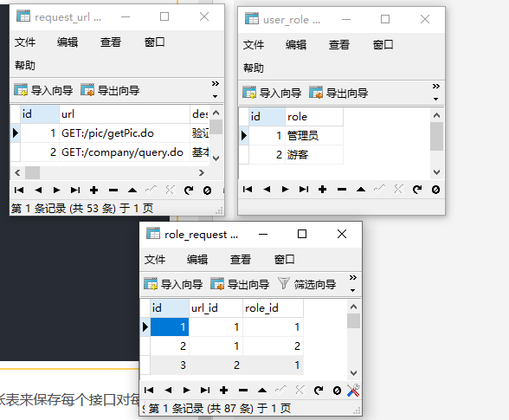The width and height of the screenshot is (509, 420).
Task: Stop loading in user_role window
Action: 435,190
